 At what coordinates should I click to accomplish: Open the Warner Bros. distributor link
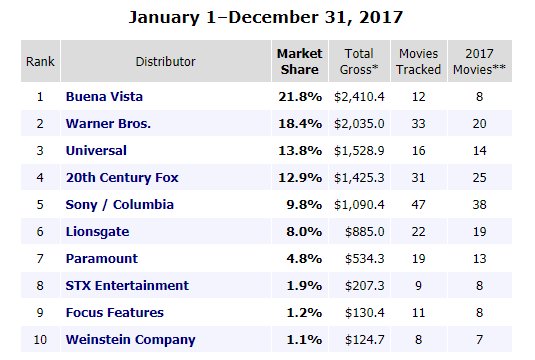point(108,124)
